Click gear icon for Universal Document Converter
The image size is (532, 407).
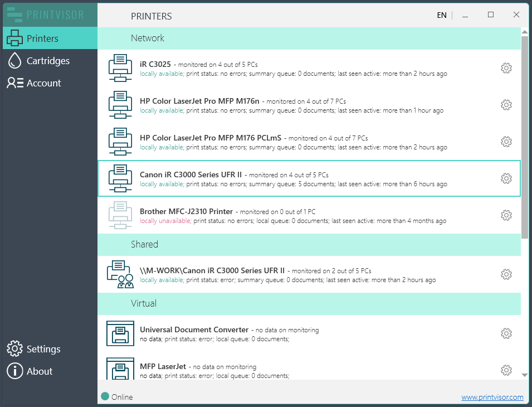[506, 333]
